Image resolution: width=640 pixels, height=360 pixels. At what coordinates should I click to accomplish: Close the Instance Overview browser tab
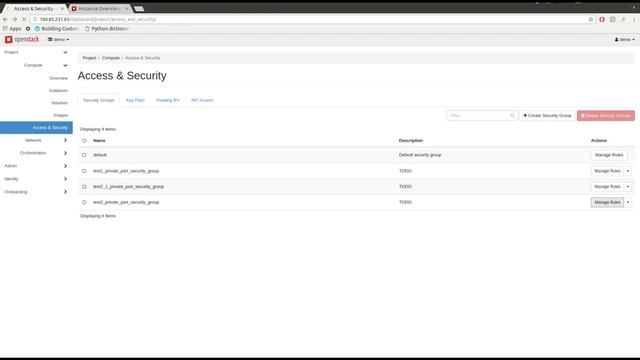pos(127,9)
